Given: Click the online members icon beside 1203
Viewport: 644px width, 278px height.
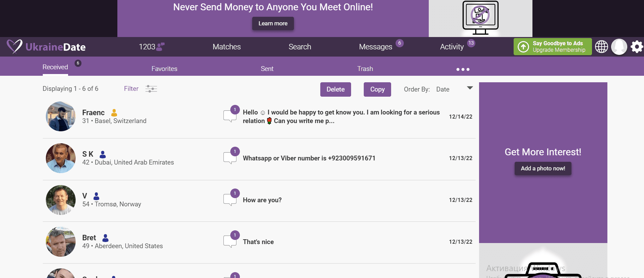Looking at the screenshot, I should [160, 47].
